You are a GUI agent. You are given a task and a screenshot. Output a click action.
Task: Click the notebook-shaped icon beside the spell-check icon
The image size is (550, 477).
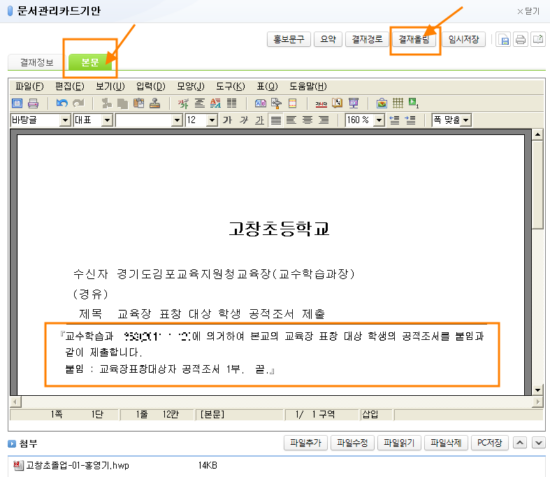click(x=337, y=103)
